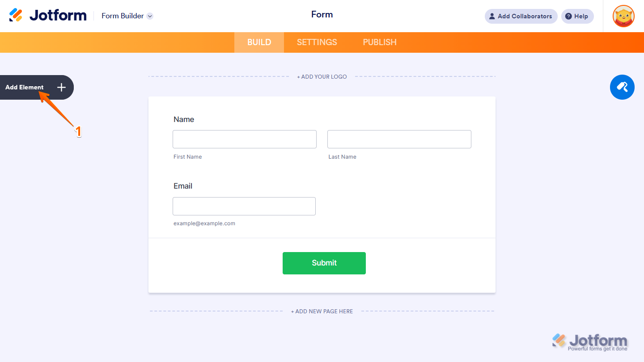The height and width of the screenshot is (362, 644).
Task: Expand the Form Builder chevron menu
Action: (150, 16)
